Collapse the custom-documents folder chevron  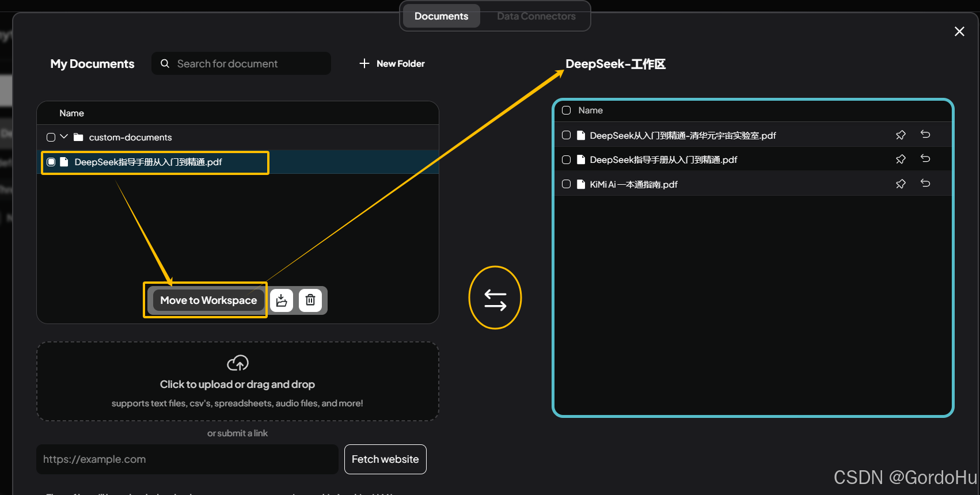pyautogui.click(x=64, y=137)
